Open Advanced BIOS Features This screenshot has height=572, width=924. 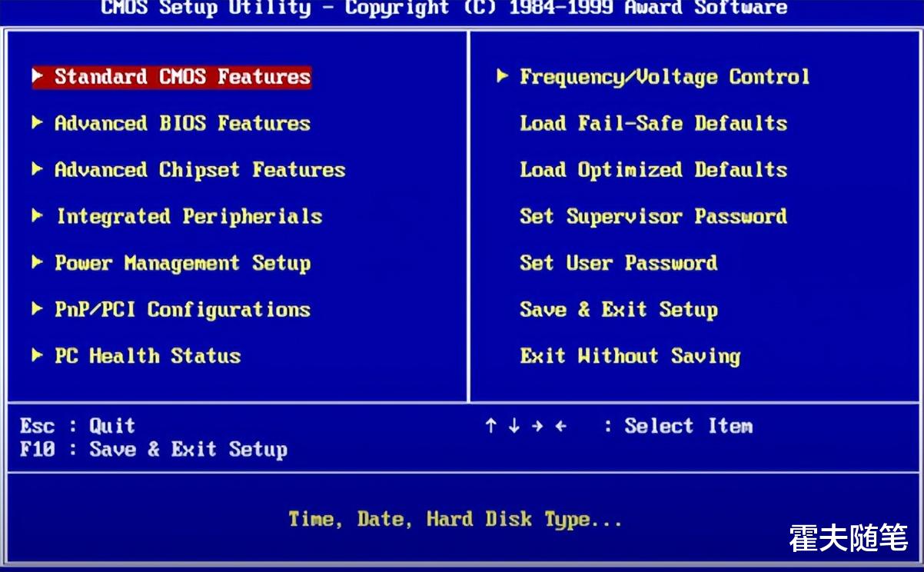click(183, 123)
